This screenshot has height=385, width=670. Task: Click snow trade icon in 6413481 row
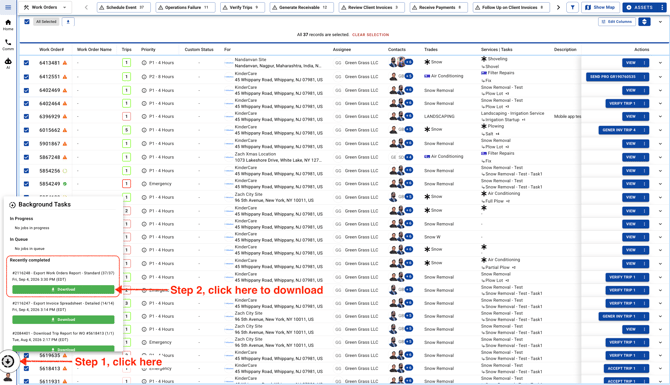click(427, 62)
